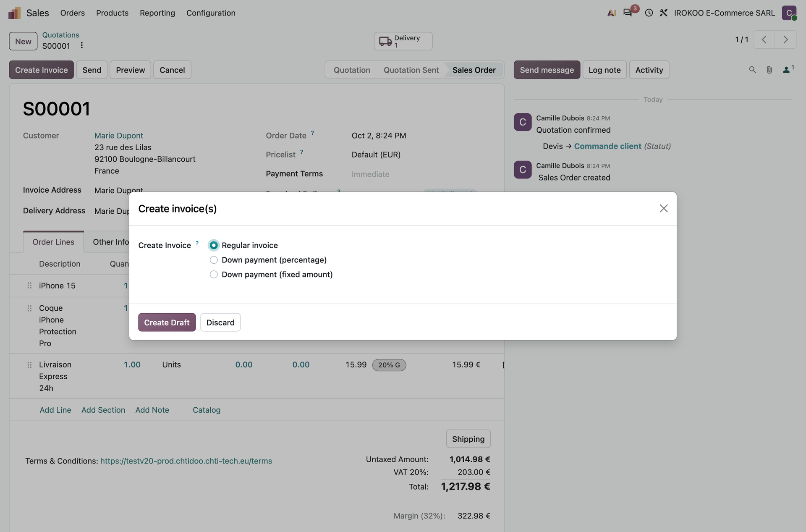Click the 20% G tax tag
The height and width of the screenshot is (532, 806).
(x=389, y=365)
